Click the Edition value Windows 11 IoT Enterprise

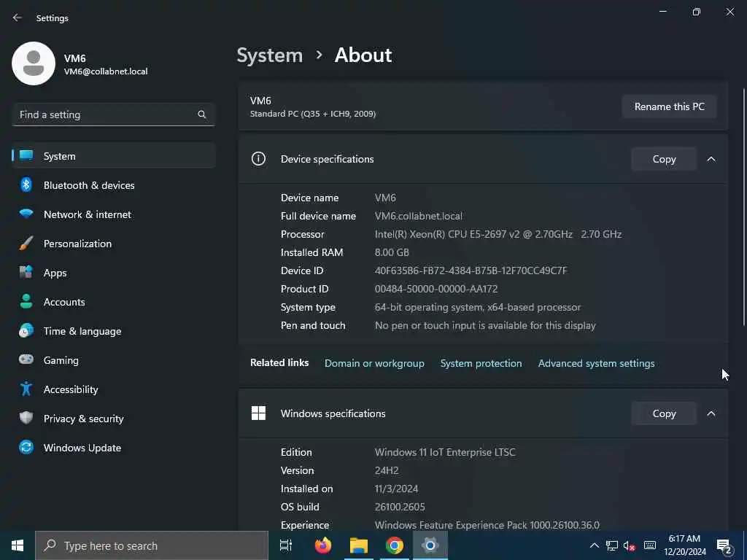(445, 452)
